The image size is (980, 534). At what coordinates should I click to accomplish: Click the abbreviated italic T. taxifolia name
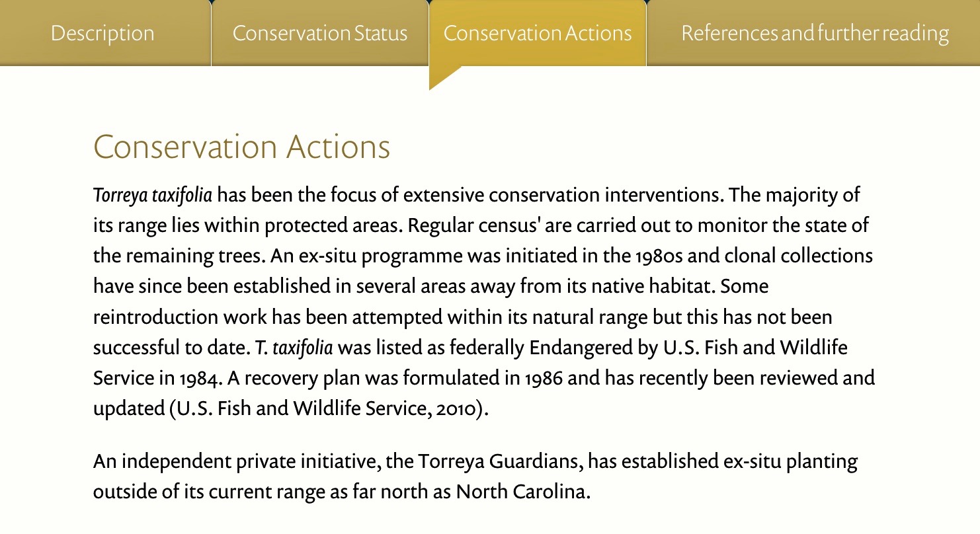[x=298, y=347]
